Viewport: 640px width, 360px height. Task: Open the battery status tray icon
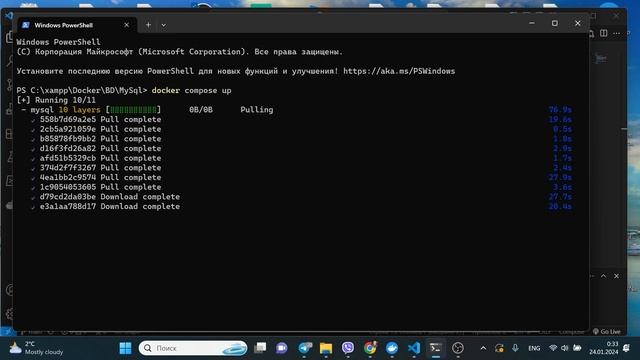click(x=577, y=348)
